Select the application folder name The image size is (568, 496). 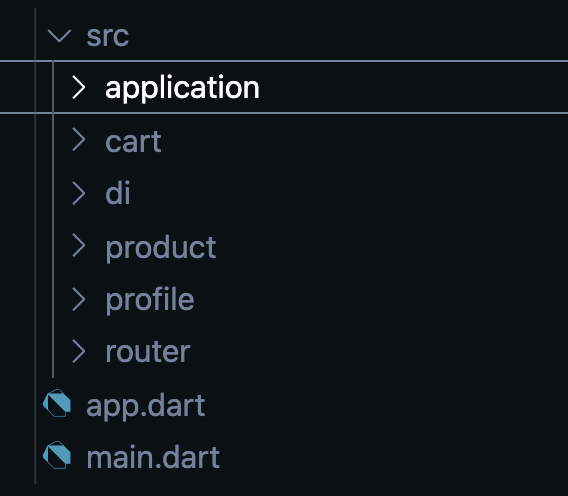[x=182, y=88]
